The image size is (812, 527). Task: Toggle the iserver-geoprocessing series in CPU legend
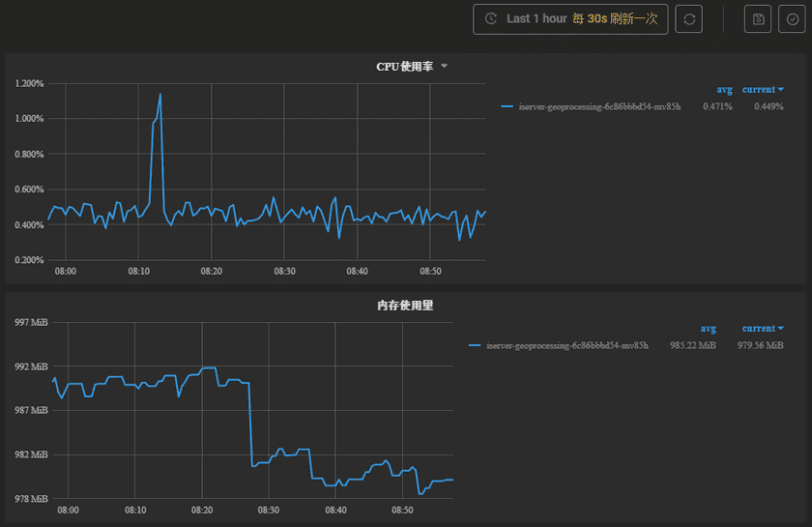point(599,106)
